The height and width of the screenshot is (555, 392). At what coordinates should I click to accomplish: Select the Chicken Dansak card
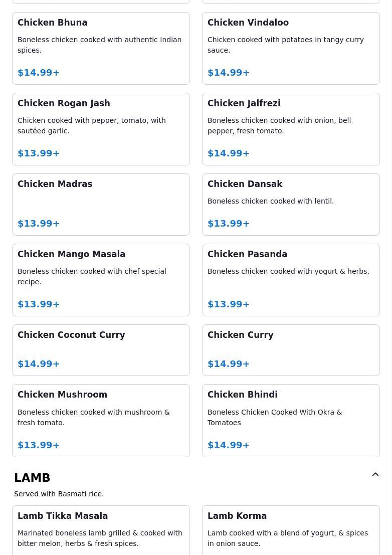(291, 204)
